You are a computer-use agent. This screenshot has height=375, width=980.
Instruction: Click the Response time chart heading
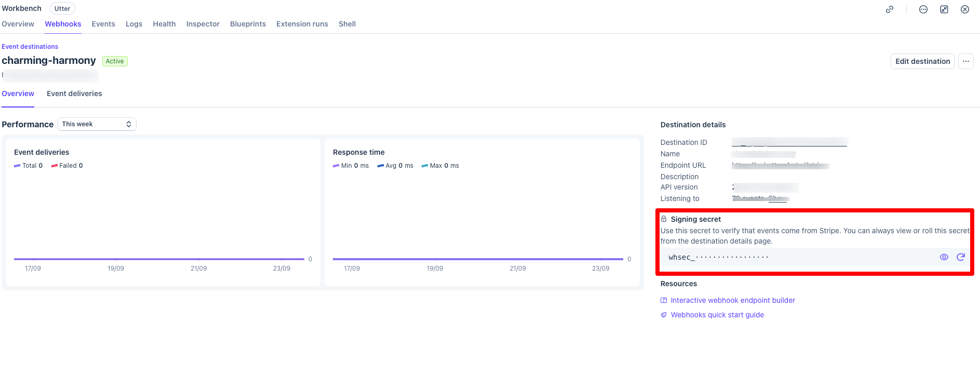click(359, 152)
